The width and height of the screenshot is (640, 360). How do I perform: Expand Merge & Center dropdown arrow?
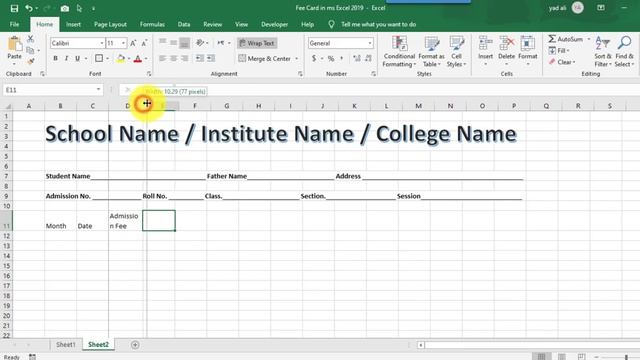(x=297, y=59)
